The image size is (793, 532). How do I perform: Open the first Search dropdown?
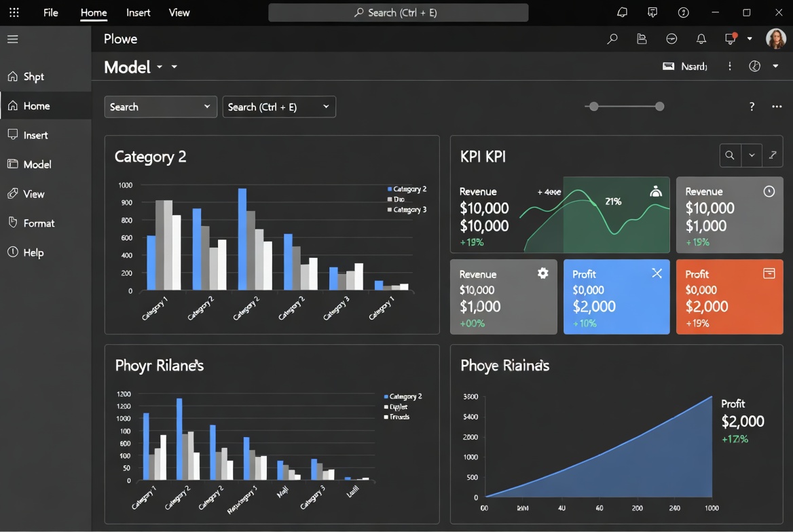(x=160, y=107)
